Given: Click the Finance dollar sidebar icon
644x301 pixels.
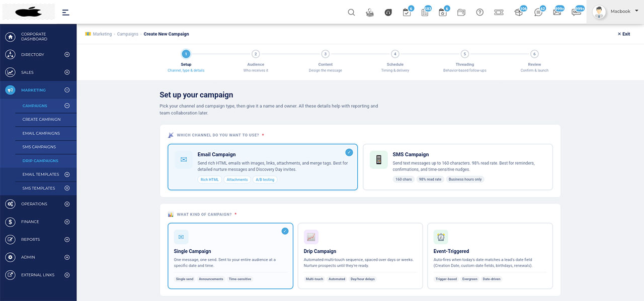Looking at the screenshot, I should (x=11, y=222).
